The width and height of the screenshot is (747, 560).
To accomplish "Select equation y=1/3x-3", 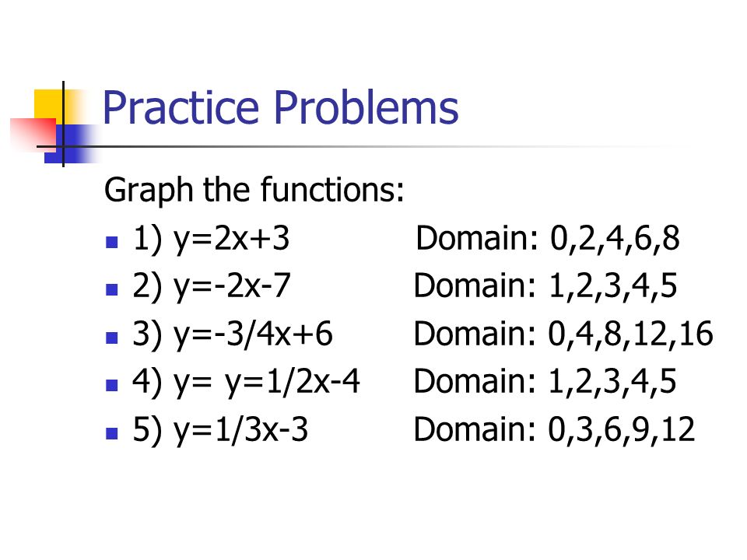I will point(240,429).
